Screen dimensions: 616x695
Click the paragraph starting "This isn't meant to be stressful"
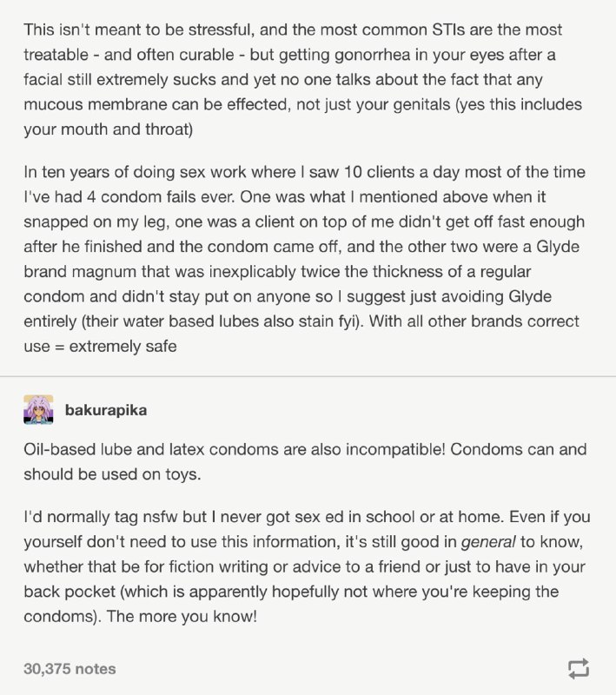(x=302, y=79)
